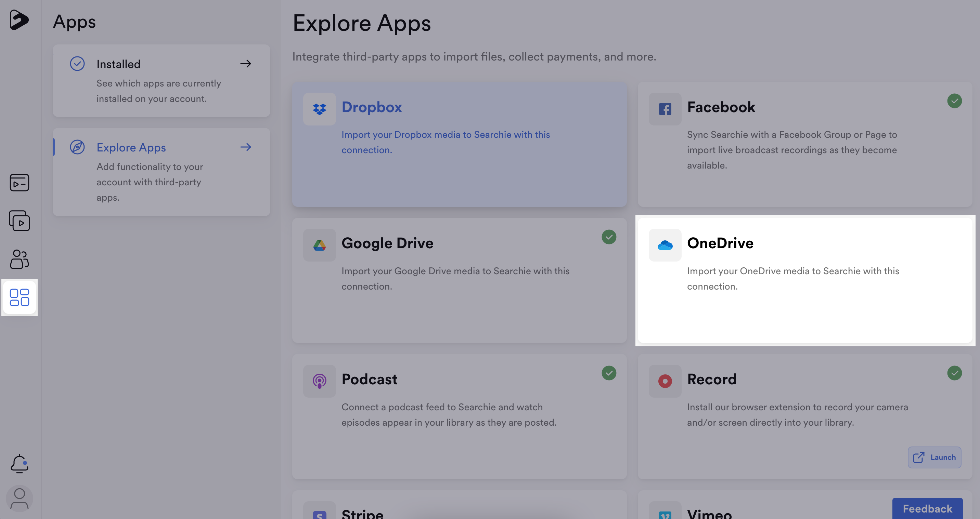Click the Explore Apps page heading
This screenshot has width=980, height=519.
pyautogui.click(x=361, y=23)
